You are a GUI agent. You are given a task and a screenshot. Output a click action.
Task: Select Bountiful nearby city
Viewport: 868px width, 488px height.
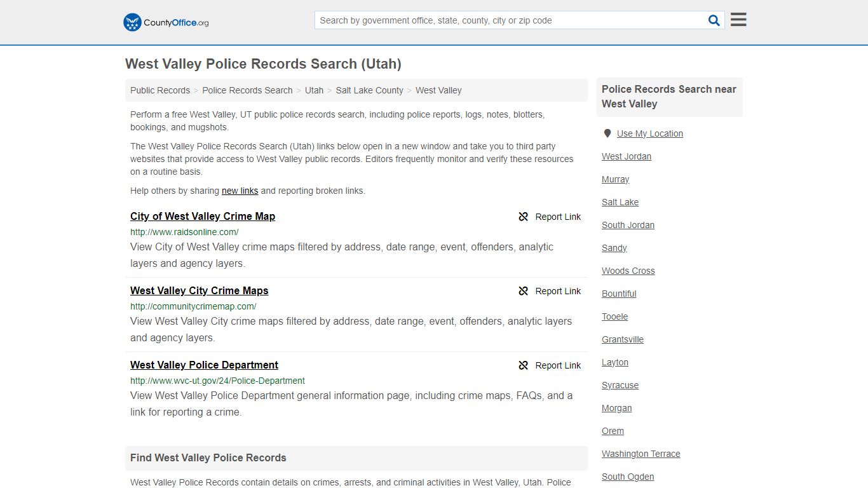[619, 294]
